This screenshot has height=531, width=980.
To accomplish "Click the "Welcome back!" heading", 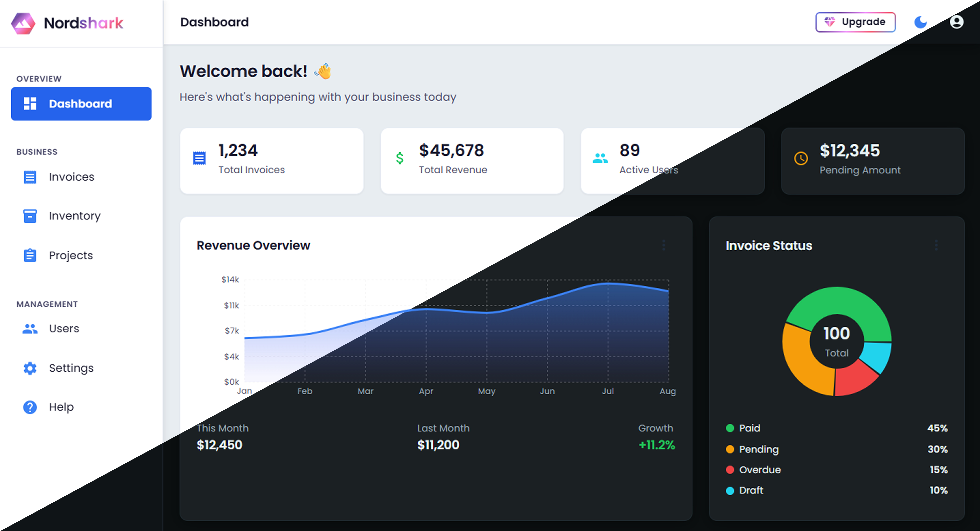I will tap(243, 71).
